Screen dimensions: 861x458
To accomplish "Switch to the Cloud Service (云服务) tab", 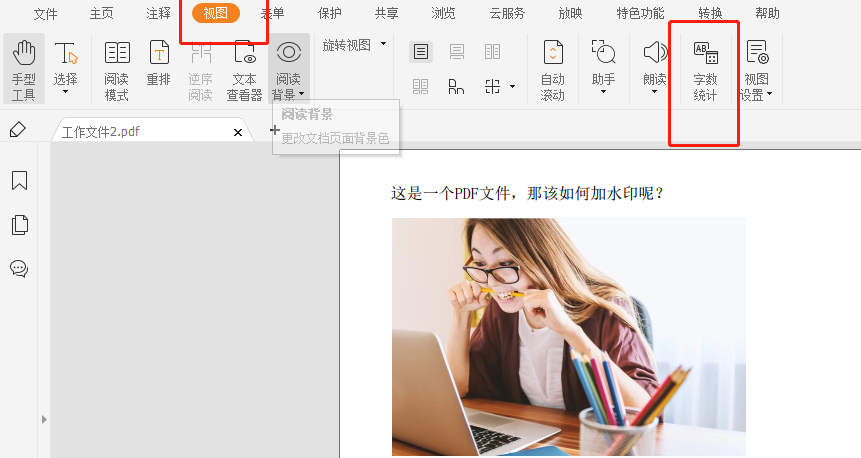I will [x=507, y=14].
